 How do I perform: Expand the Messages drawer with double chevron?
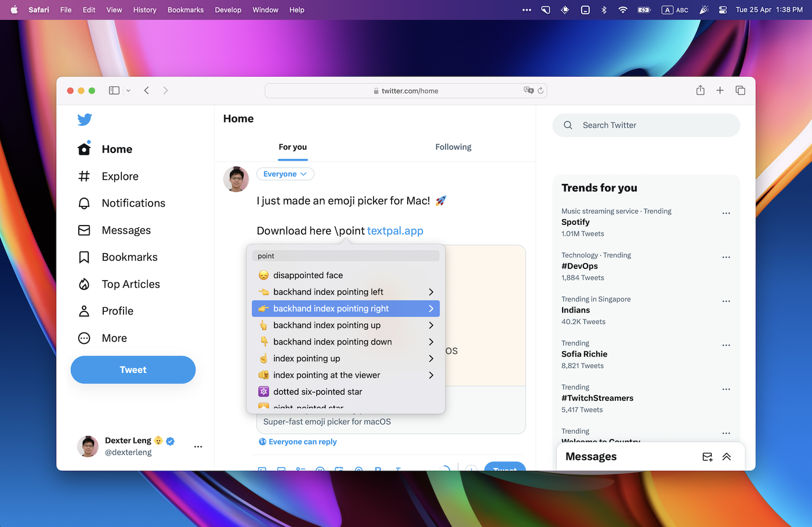point(727,457)
